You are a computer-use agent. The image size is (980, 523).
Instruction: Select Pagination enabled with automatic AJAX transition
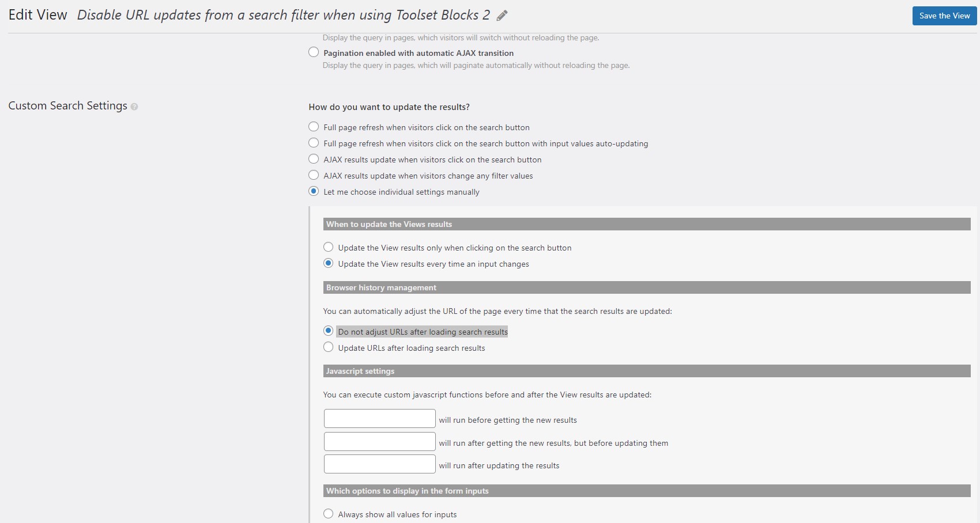(x=314, y=52)
